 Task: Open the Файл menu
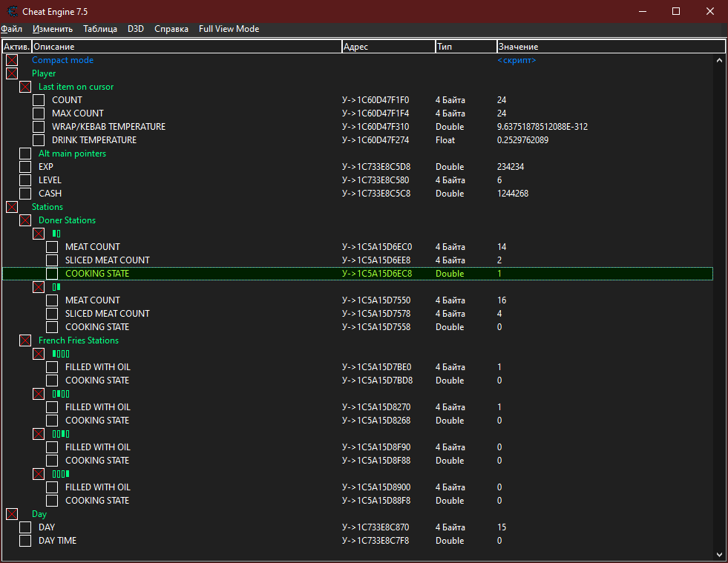[12, 29]
